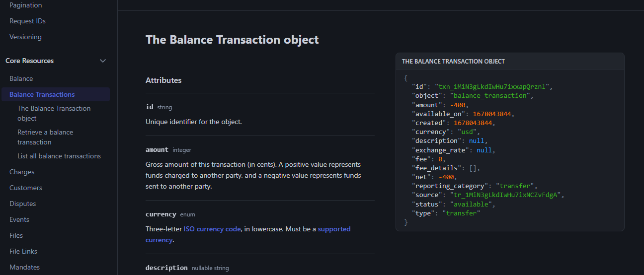Open the Versioning sidebar page
Viewport: 644px width, 275px height.
pyautogui.click(x=25, y=37)
